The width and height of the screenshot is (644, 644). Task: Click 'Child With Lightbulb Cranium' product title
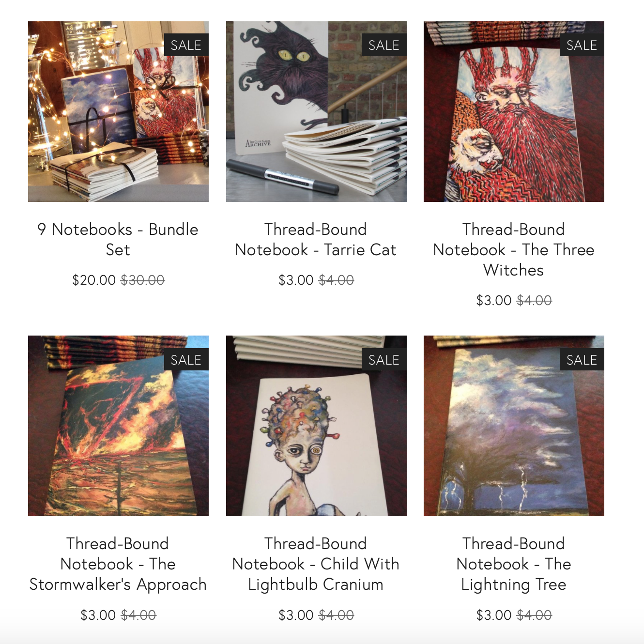316,564
